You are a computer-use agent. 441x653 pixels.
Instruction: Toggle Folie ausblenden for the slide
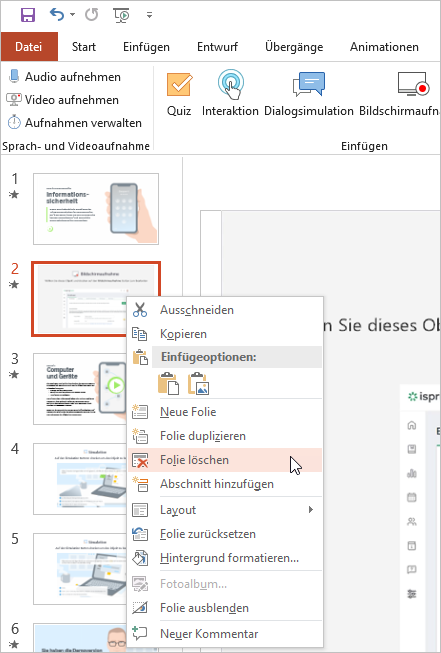pyautogui.click(x=225, y=608)
